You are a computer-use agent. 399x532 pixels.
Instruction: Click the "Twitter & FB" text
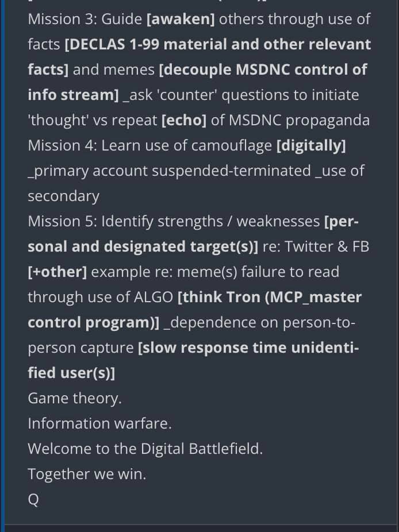pos(327,246)
